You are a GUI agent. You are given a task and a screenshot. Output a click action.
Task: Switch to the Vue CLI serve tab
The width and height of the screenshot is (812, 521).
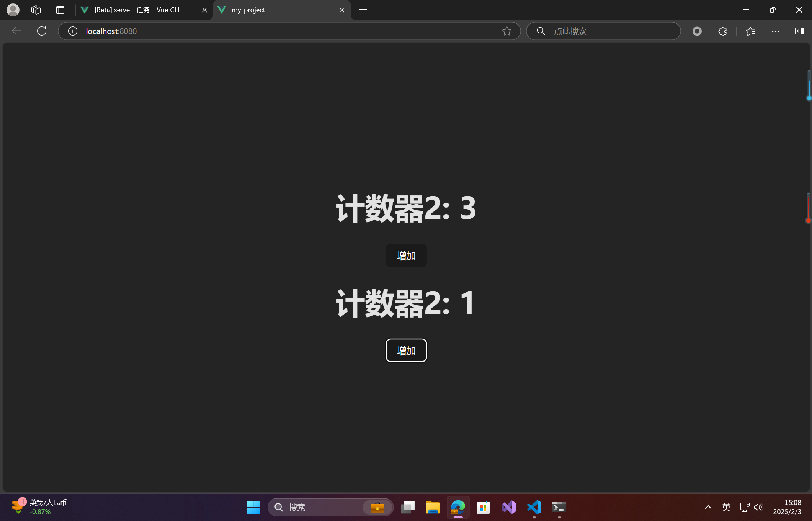[x=138, y=10]
